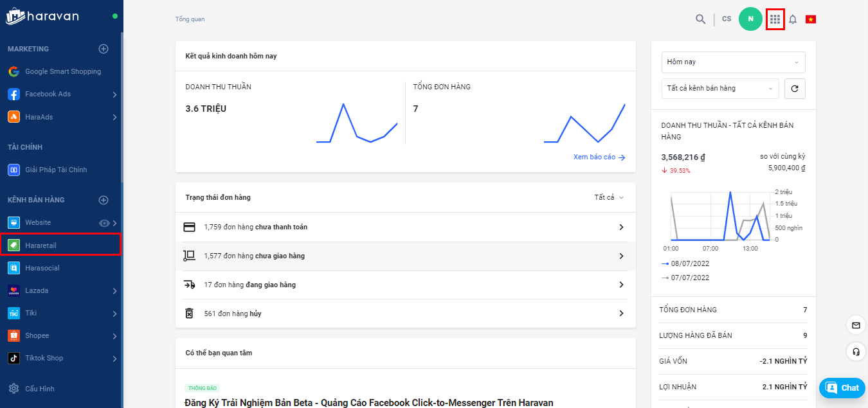The width and height of the screenshot is (868, 408).
Task: Open the green N user avatar
Action: click(750, 19)
